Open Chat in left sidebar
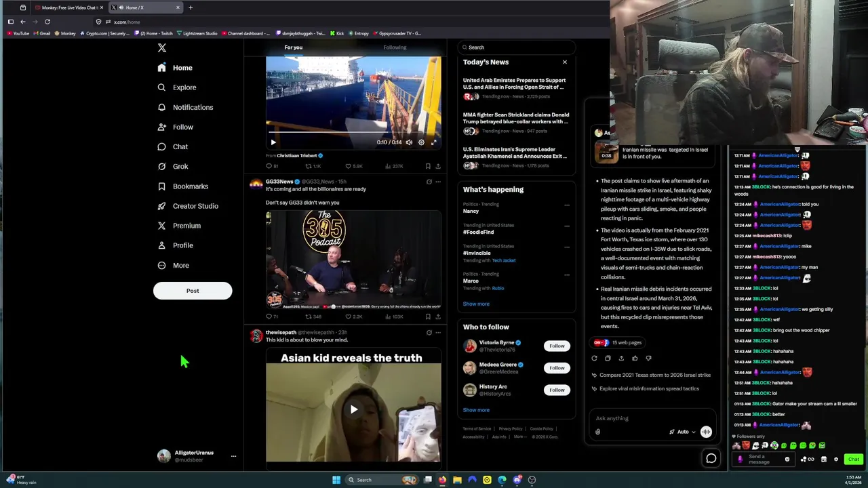Image resolution: width=868 pixels, height=488 pixels. tap(172, 146)
